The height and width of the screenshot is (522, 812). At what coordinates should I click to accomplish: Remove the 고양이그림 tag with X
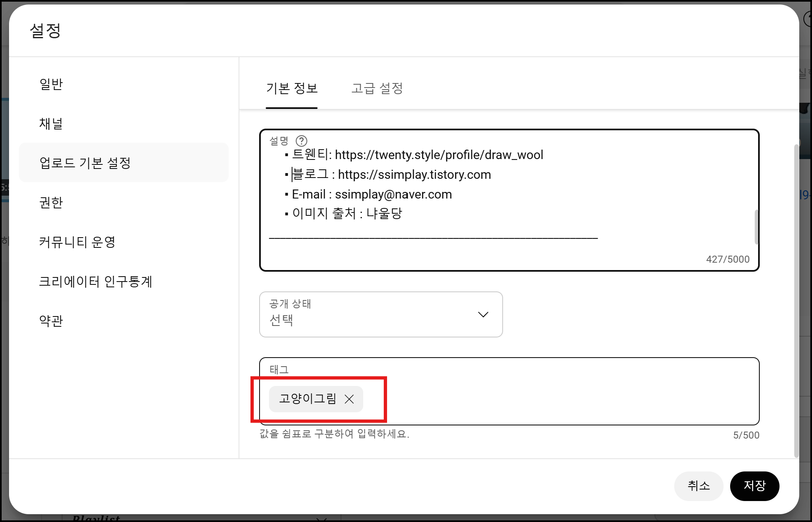tap(349, 399)
